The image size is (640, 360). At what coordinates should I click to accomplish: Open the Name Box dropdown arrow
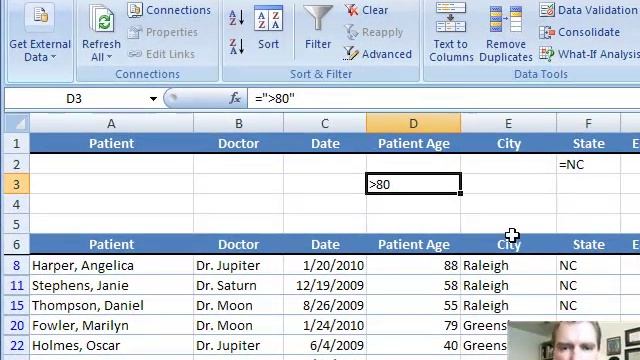(153, 99)
